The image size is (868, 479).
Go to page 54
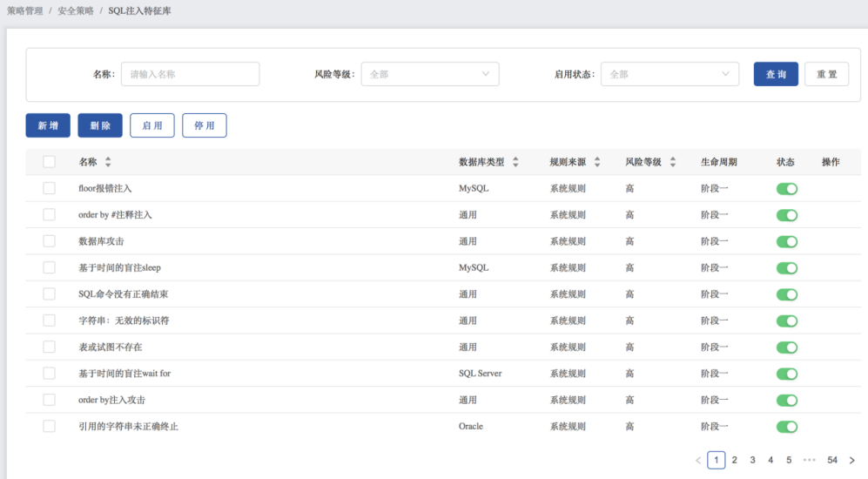click(x=832, y=460)
